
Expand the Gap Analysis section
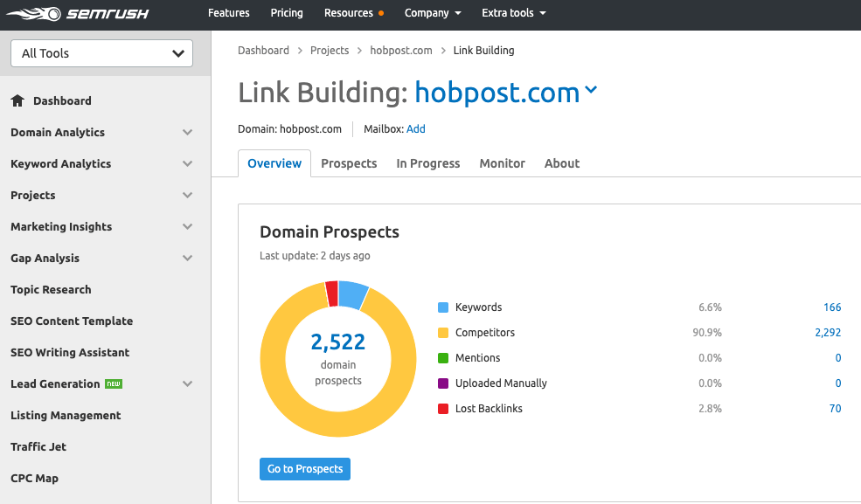pos(187,258)
